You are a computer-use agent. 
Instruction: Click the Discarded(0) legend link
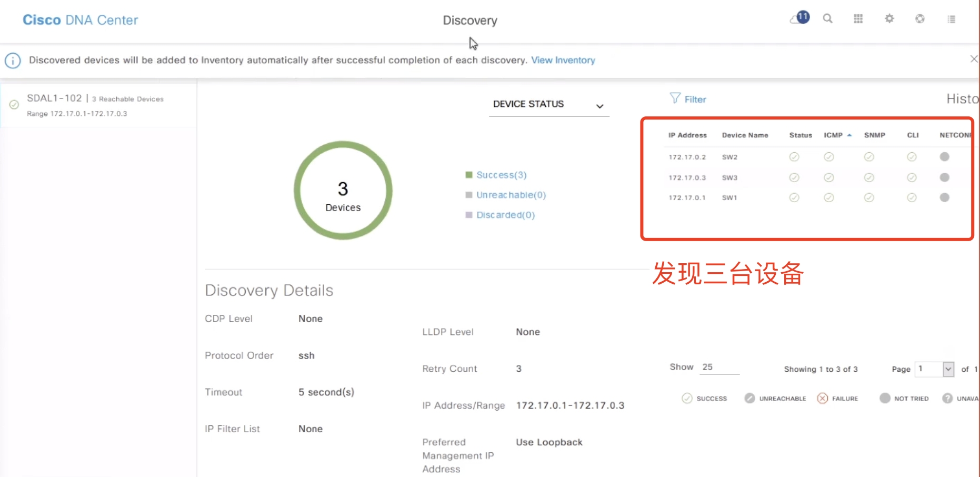pyautogui.click(x=506, y=215)
